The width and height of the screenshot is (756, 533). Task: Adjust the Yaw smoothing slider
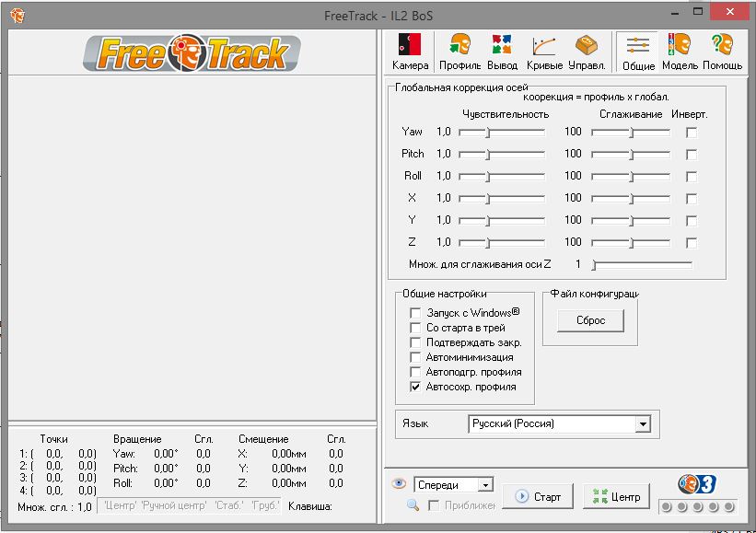coord(631,132)
